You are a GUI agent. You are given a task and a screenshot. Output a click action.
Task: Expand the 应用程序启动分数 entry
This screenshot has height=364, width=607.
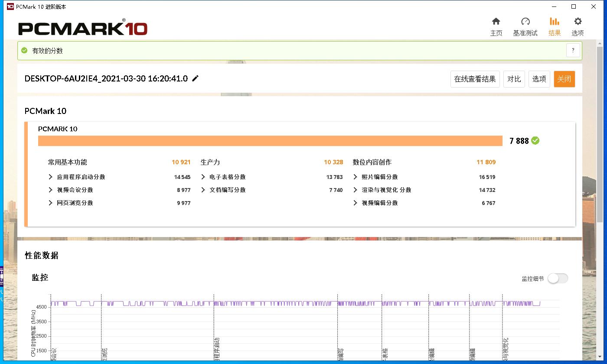[x=50, y=177]
